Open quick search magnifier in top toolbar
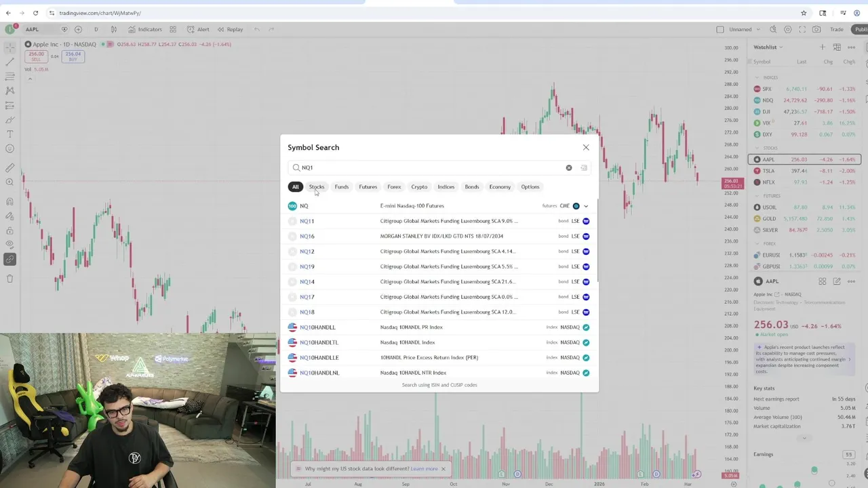868x488 pixels. pyautogui.click(x=773, y=29)
